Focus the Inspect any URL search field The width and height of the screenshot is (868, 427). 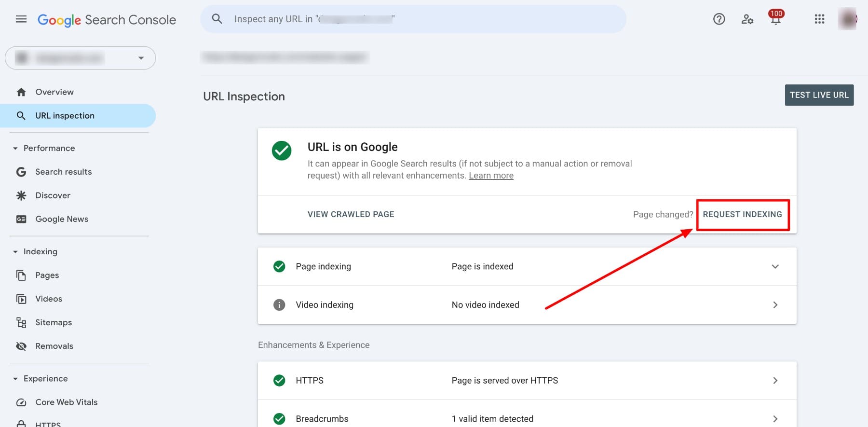click(413, 19)
